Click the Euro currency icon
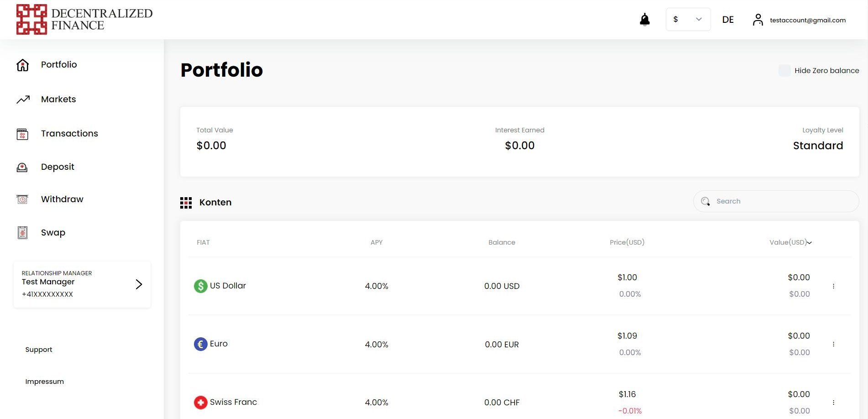868x419 pixels. 200,344
